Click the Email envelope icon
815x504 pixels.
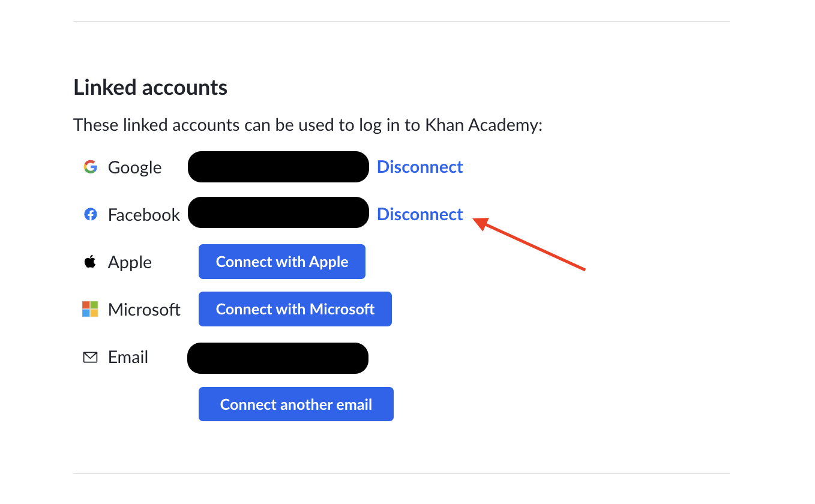click(x=90, y=358)
